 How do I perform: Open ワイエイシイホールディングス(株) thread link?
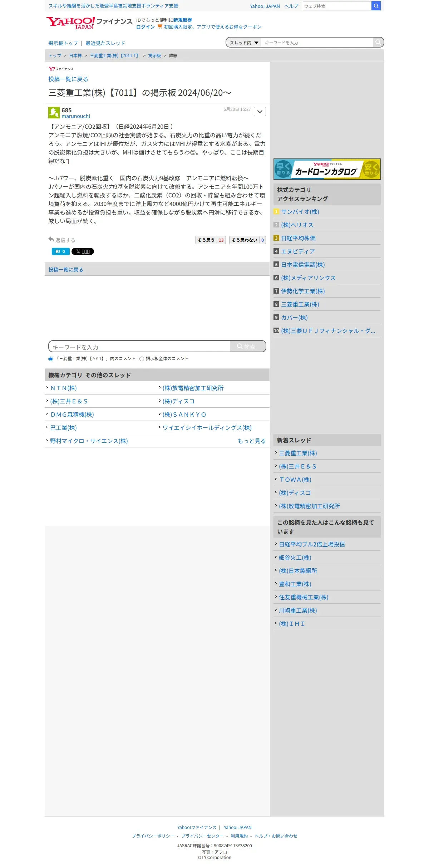click(x=207, y=428)
